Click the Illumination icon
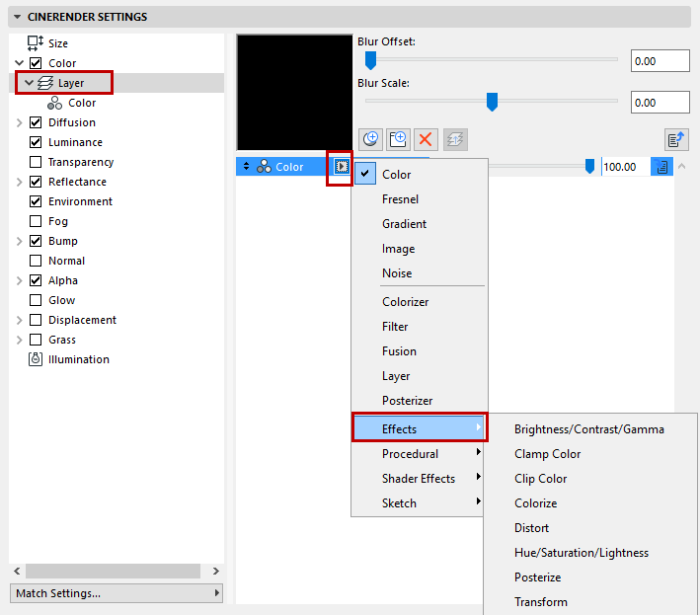 point(36,359)
